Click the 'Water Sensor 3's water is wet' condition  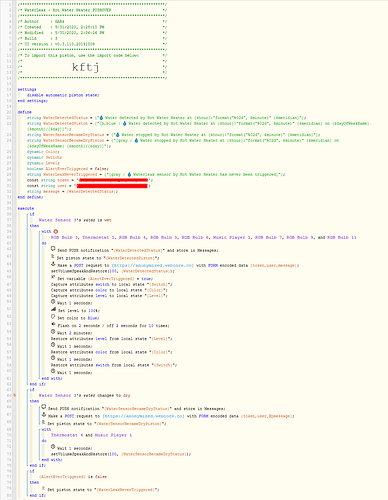coord(75,220)
